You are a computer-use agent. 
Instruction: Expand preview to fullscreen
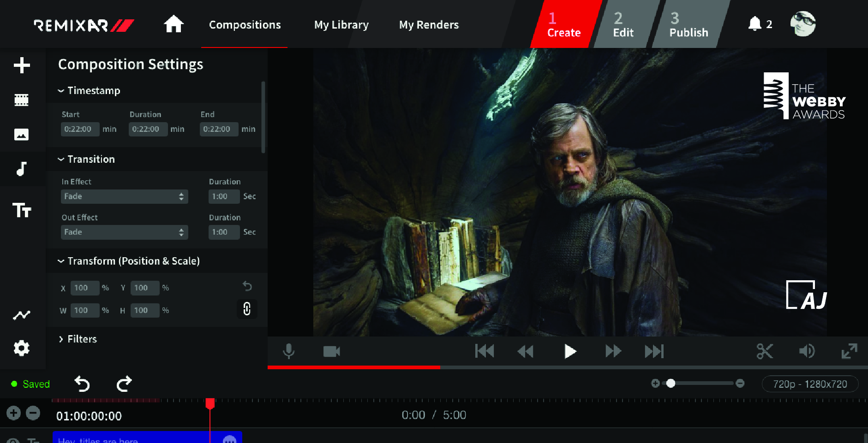tap(850, 351)
